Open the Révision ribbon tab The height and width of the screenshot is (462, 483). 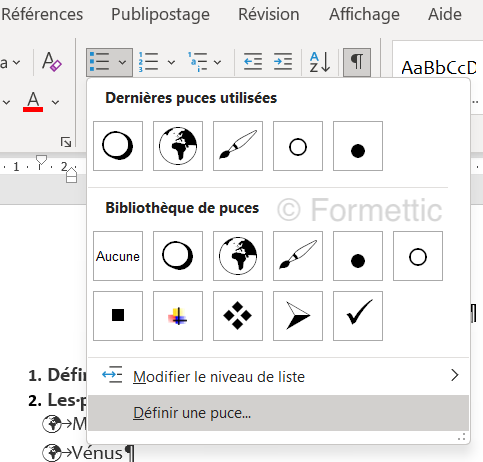coord(269,14)
